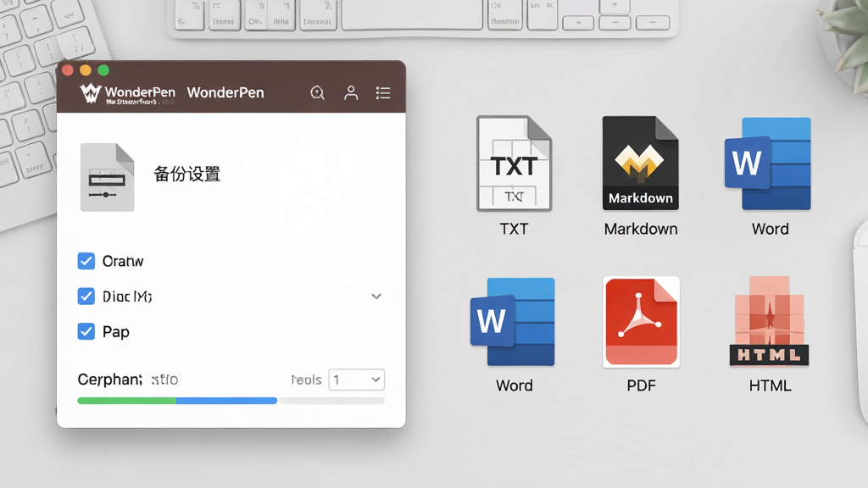Select the Word icon next to Markdown
Image resolution: width=868 pixels, height=488 pixels.
pos(768,164)
